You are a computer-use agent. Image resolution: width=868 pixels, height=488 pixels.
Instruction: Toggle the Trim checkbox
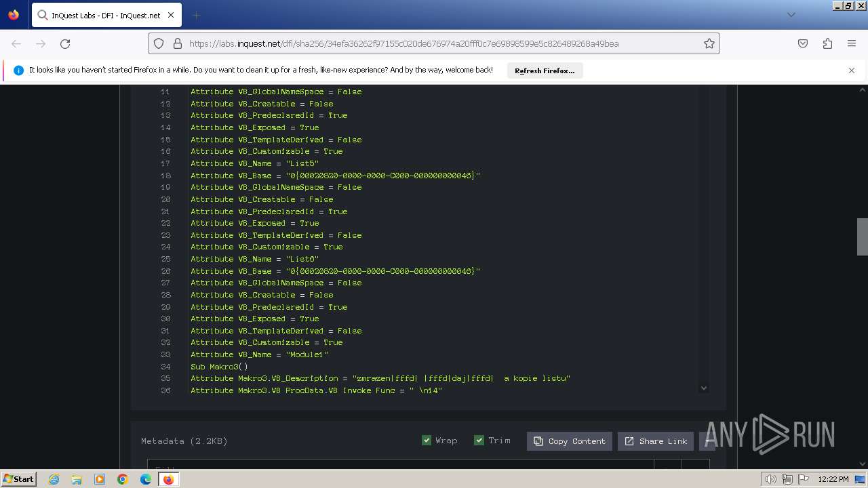point(479,441)
